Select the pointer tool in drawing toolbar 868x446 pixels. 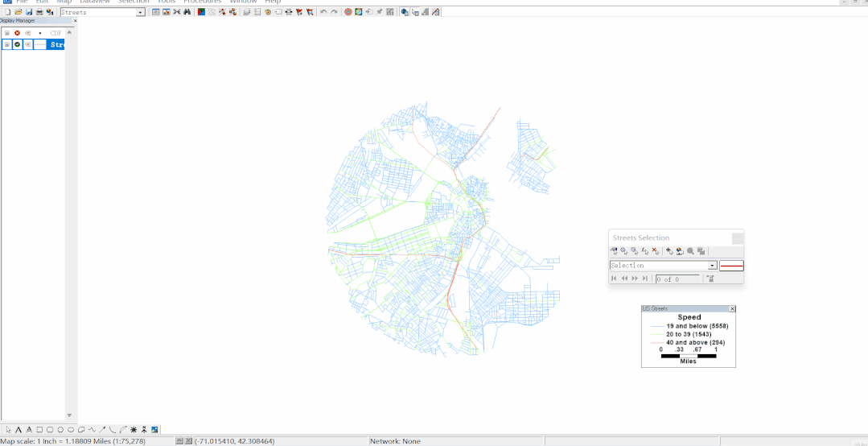8,429
